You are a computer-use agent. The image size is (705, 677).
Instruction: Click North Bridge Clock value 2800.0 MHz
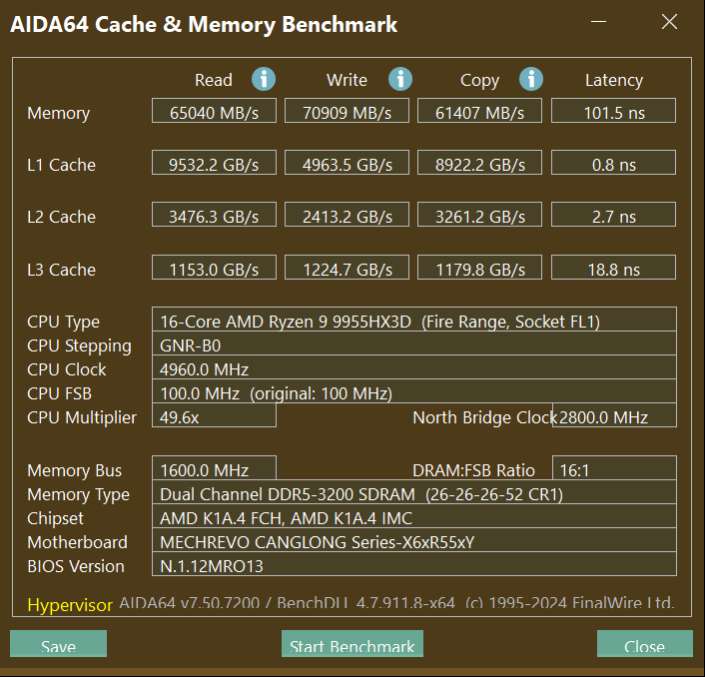pyautogui.click(x=614, y=415)
